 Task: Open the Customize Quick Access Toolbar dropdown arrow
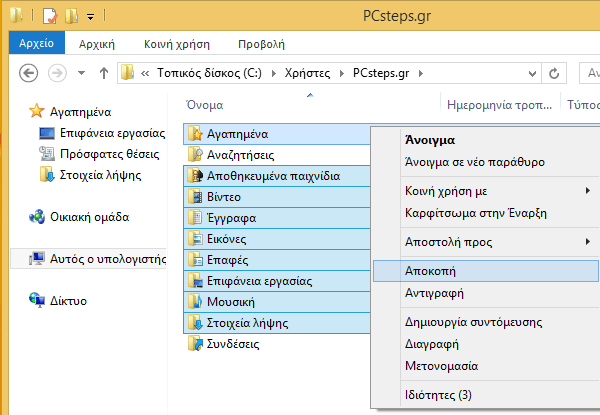pos(90,17)
